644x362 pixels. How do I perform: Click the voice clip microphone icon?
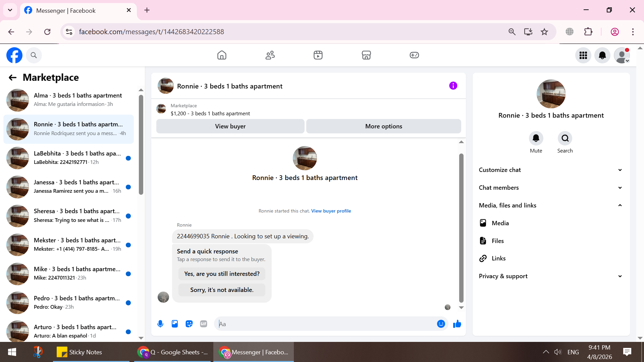point(160,324)
